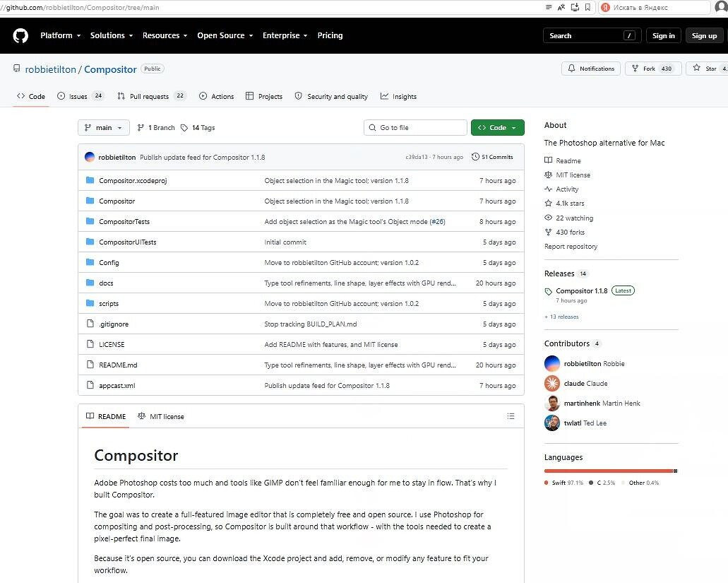The image size is (728, 583).
Task: Show the + 13 releases link
Action: (x=561, y=317)
